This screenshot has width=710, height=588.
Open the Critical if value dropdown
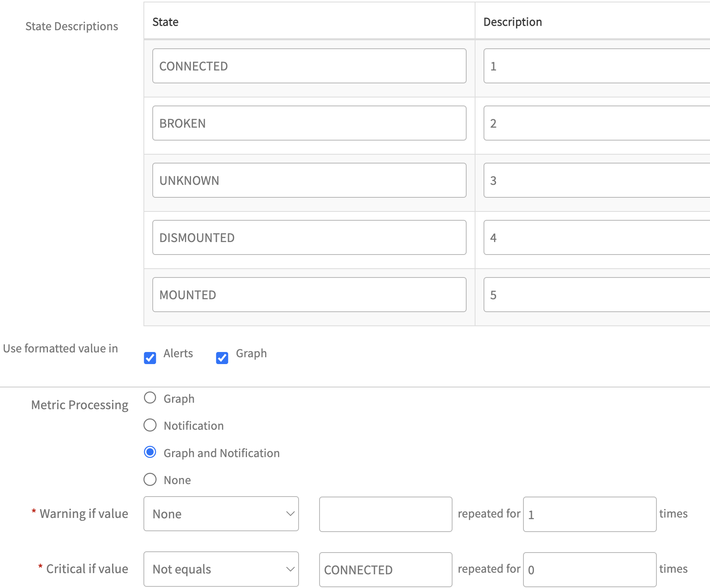[x=221, y=569]
